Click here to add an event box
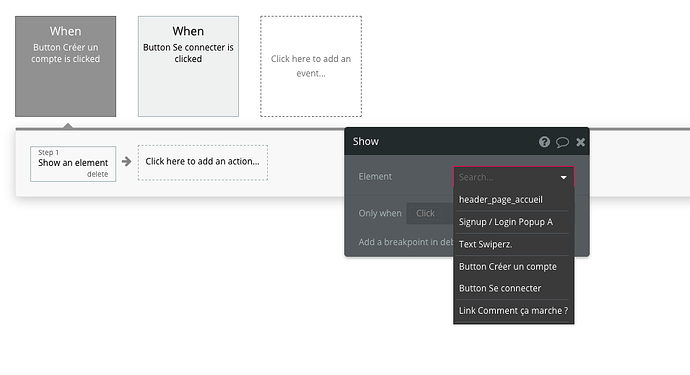The width and height of the screenshot is (690, 375). tap(311, 66)
